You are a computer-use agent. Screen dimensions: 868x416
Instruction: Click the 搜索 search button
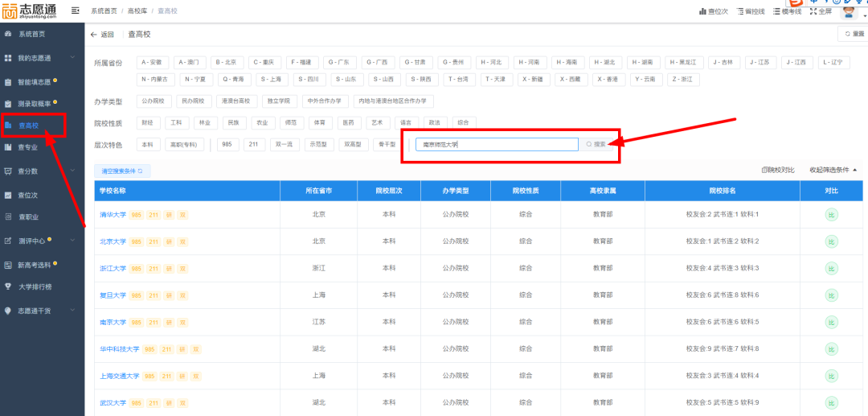(596, 145)
